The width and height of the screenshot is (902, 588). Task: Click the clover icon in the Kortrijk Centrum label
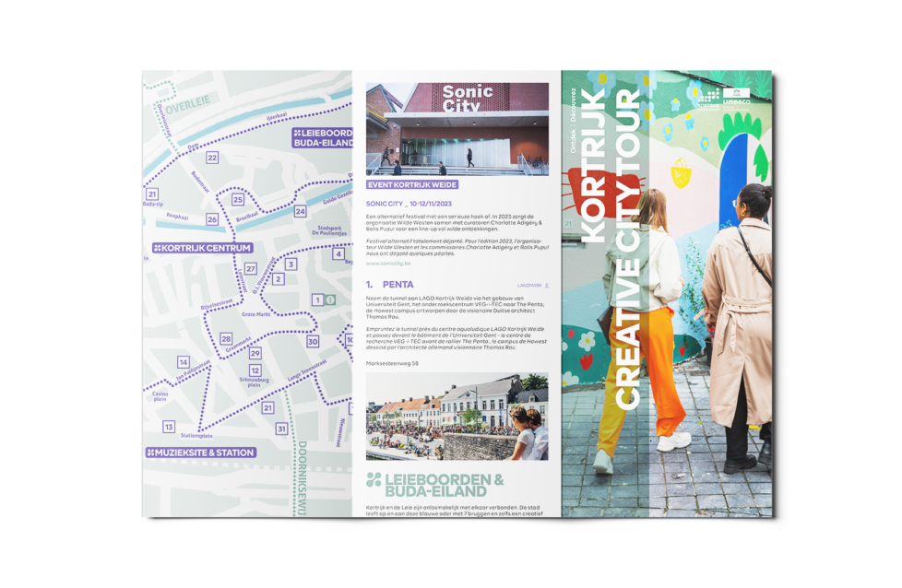pos(157,248)
